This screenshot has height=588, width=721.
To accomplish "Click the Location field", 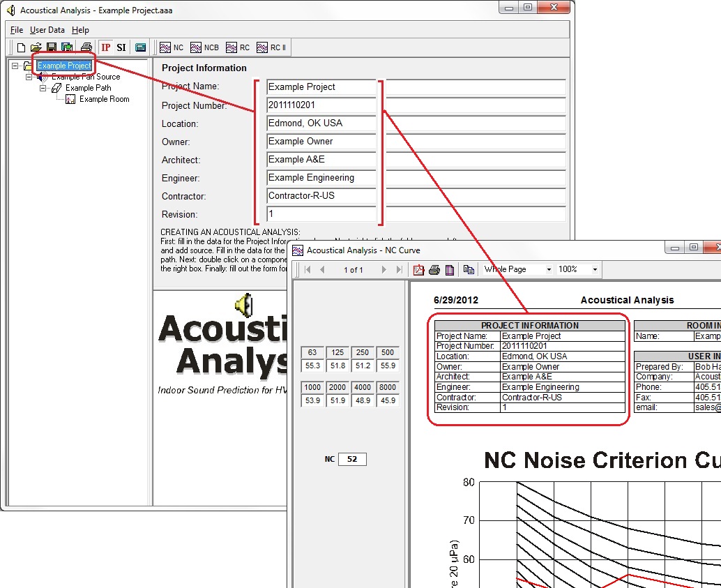I will 416,123.
